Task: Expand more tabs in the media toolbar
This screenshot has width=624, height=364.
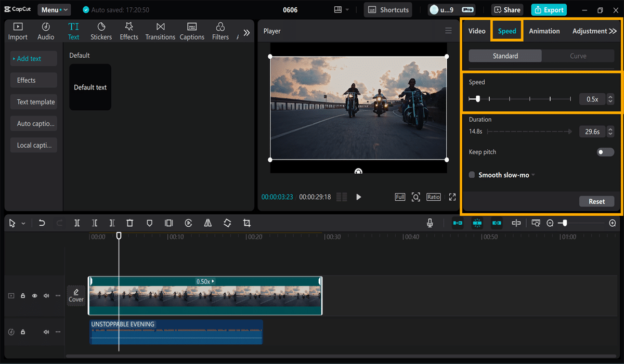Action: coord(247,32)
